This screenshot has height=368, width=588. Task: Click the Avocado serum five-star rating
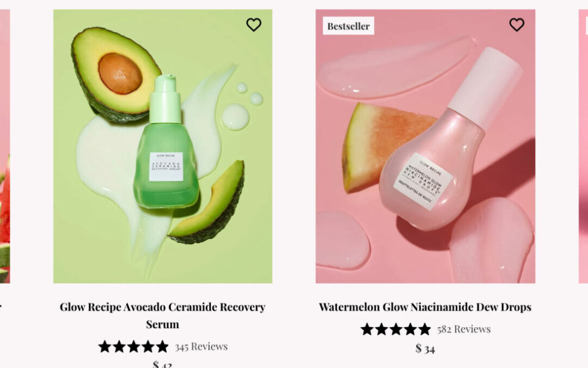(133, 346)
